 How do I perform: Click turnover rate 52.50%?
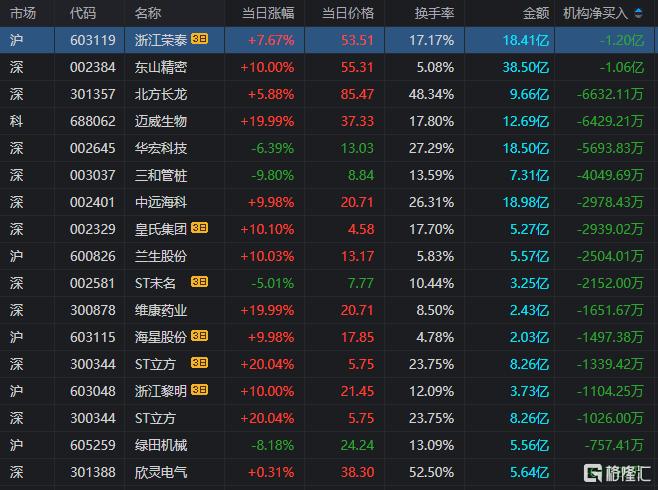[x=431, y=472]
